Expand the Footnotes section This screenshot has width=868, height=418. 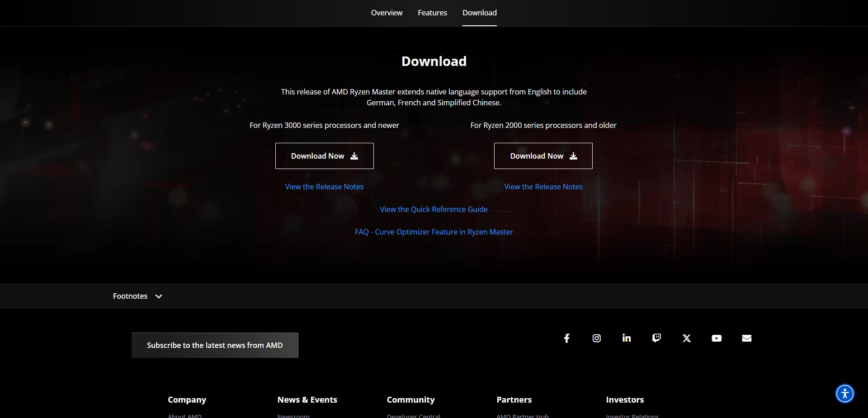coord(137,296)
